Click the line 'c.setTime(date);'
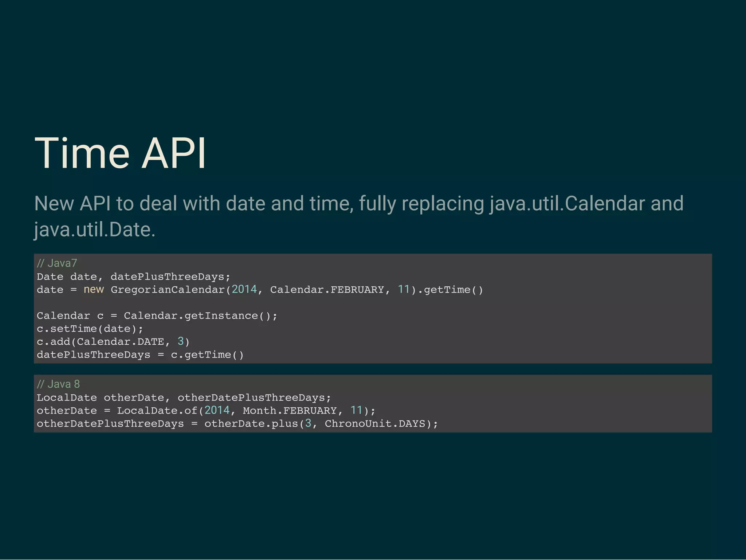The height and width of the screenshot is (560, 746). point(90,329)
